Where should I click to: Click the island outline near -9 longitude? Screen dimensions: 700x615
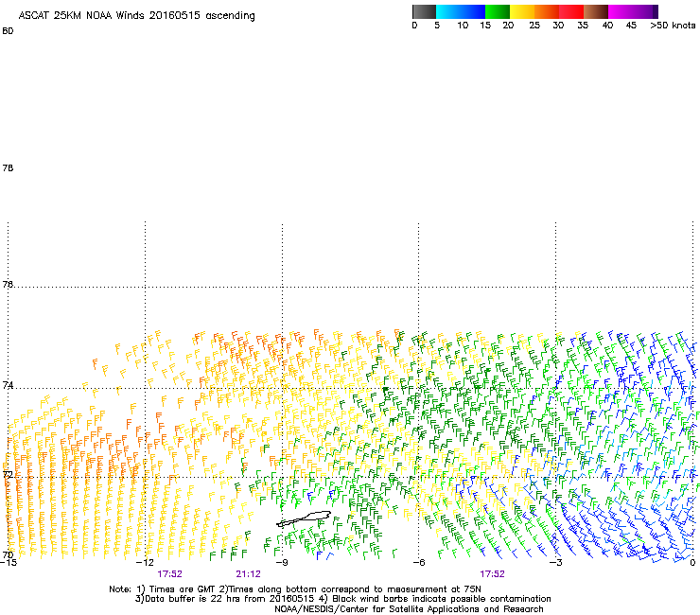tap(304, 519)
